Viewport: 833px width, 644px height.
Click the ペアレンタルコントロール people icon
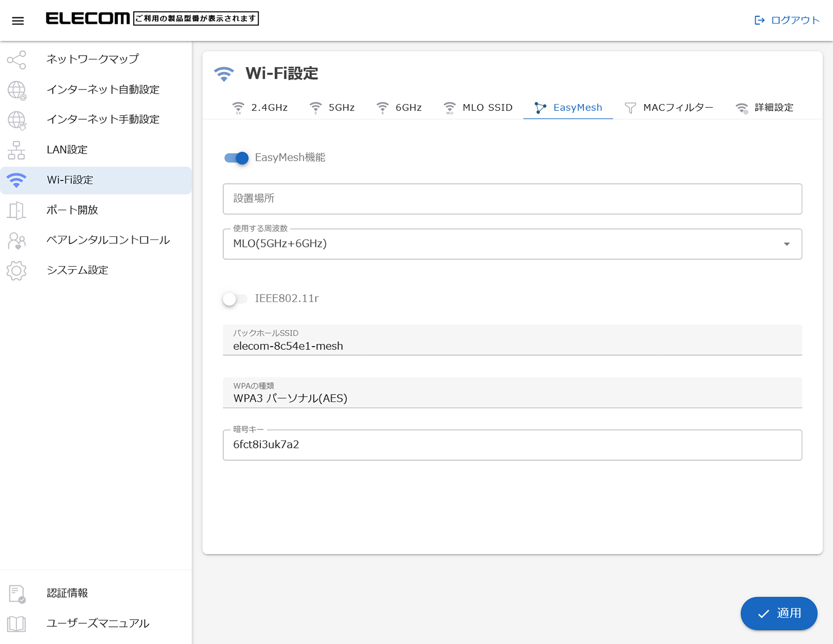pos(17,241)
